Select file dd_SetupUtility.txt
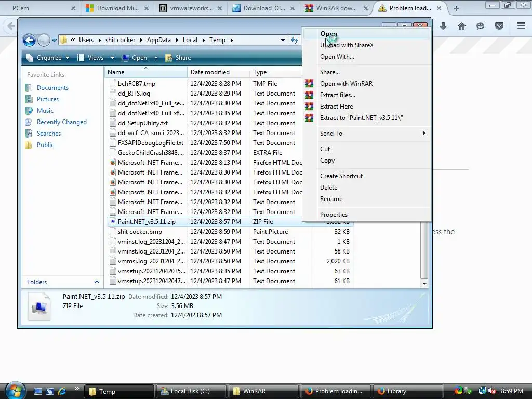 pos(142,123)
